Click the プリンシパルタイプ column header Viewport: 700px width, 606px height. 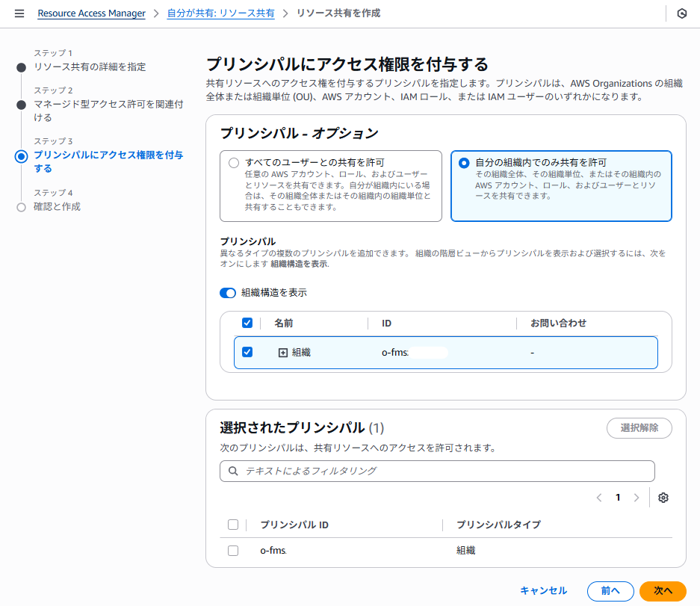(x=498, y=525)
